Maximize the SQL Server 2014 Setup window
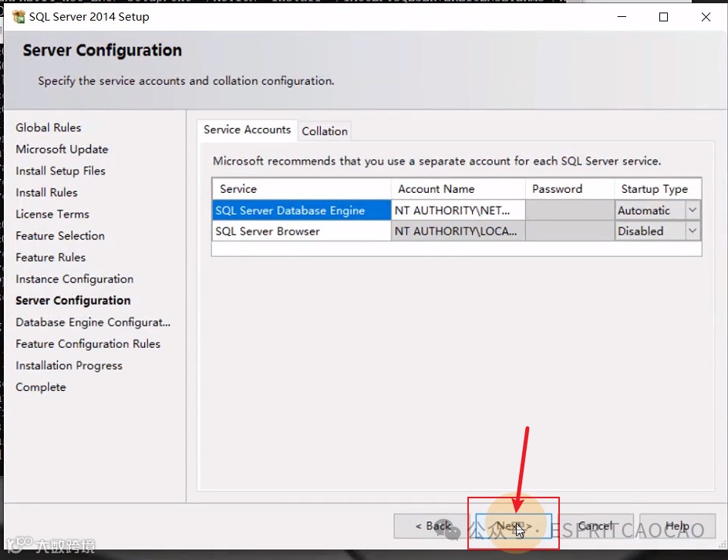 click(x=663, y=17)
